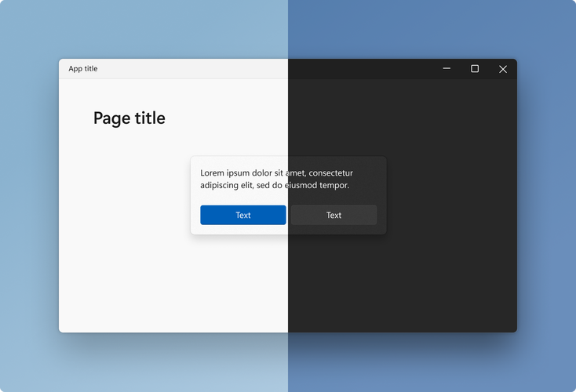Maximize the app window
This screenshot has width=576, height=392.
coord(475,69)
